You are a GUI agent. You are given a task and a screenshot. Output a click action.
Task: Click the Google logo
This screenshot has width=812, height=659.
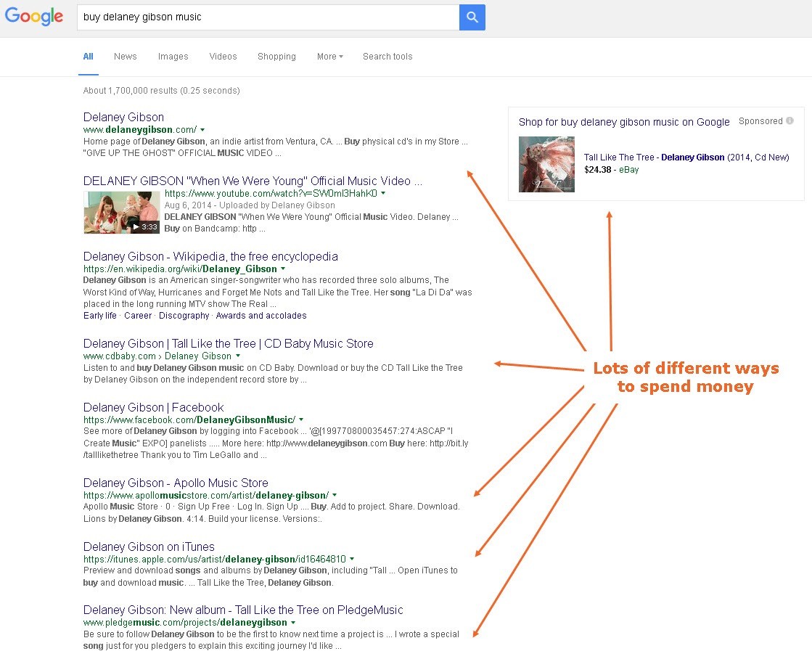(x=34, y=17)
